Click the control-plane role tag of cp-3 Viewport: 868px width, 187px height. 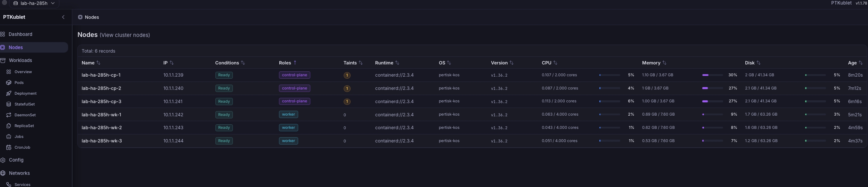[x=295, y=101]
